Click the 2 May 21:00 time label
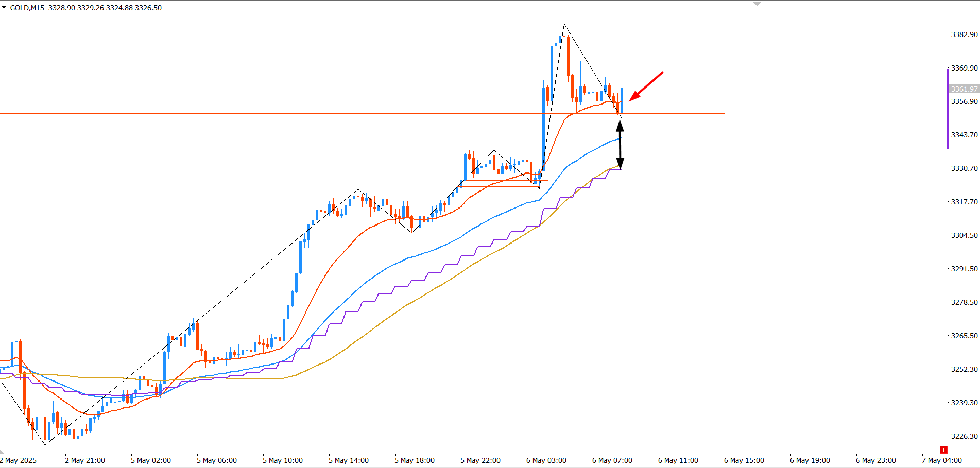Viewport: 980px width, 468px height. point(85,460)
